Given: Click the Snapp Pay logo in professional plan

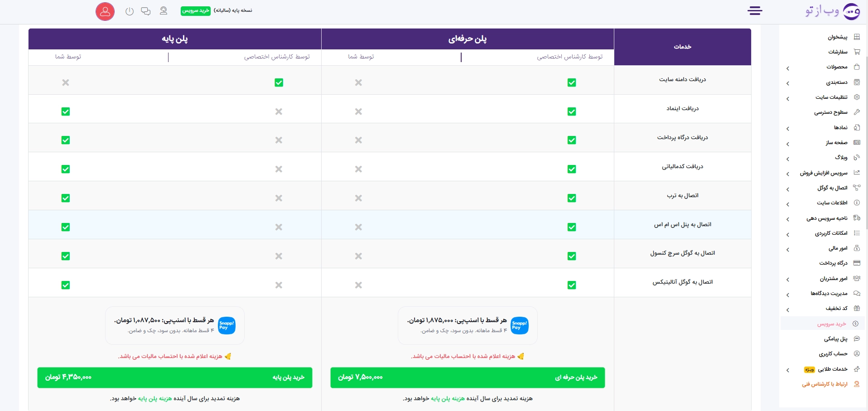Looking at the screenshot, I should [520, 325].
